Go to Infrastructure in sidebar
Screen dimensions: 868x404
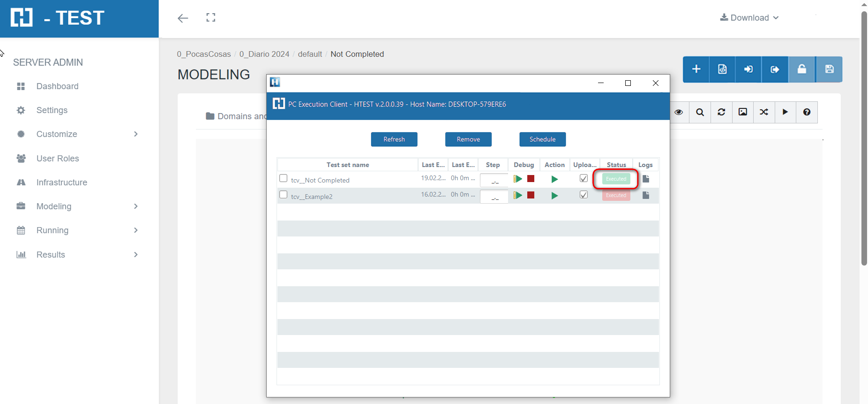pyautogui.click(x=61, y=183)
